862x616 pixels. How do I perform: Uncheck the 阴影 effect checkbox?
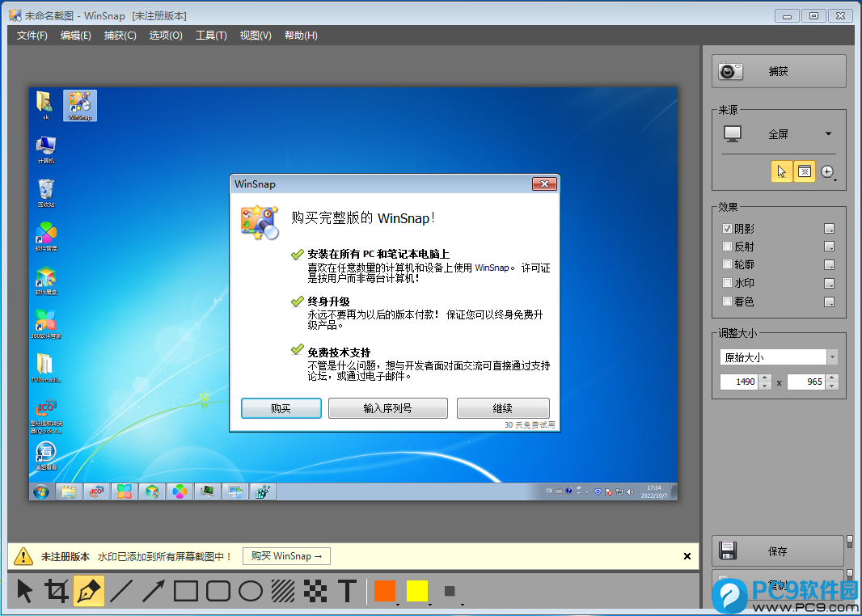point(727,229)
